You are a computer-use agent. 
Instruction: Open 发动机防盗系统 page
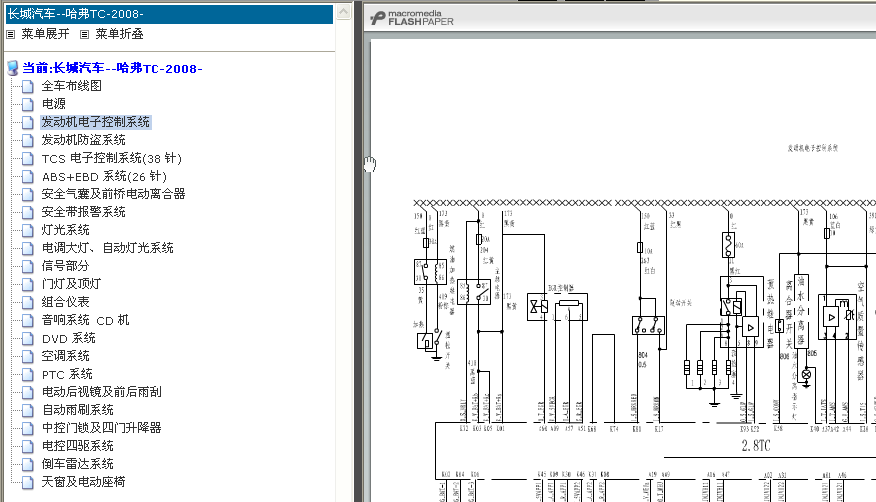(x=83, y=140)
